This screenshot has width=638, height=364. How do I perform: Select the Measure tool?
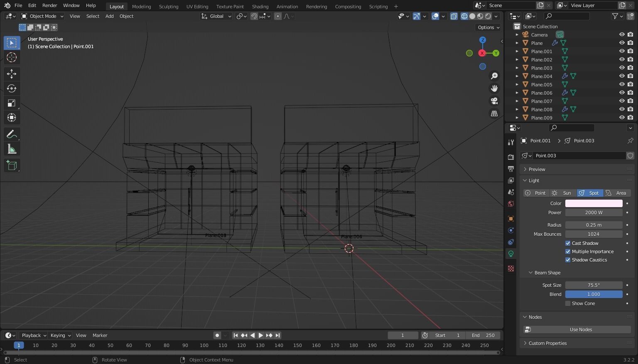11,148
